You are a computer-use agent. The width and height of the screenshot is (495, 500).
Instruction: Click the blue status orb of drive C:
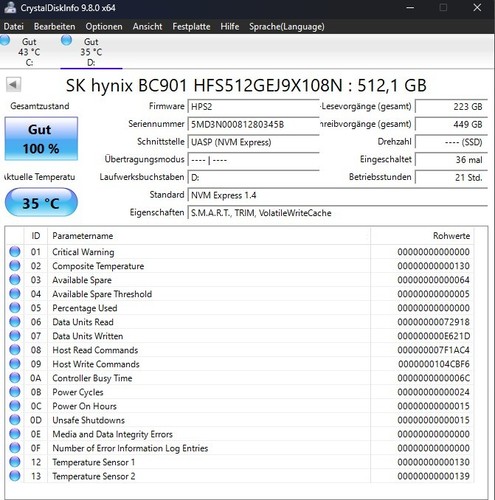5,40
